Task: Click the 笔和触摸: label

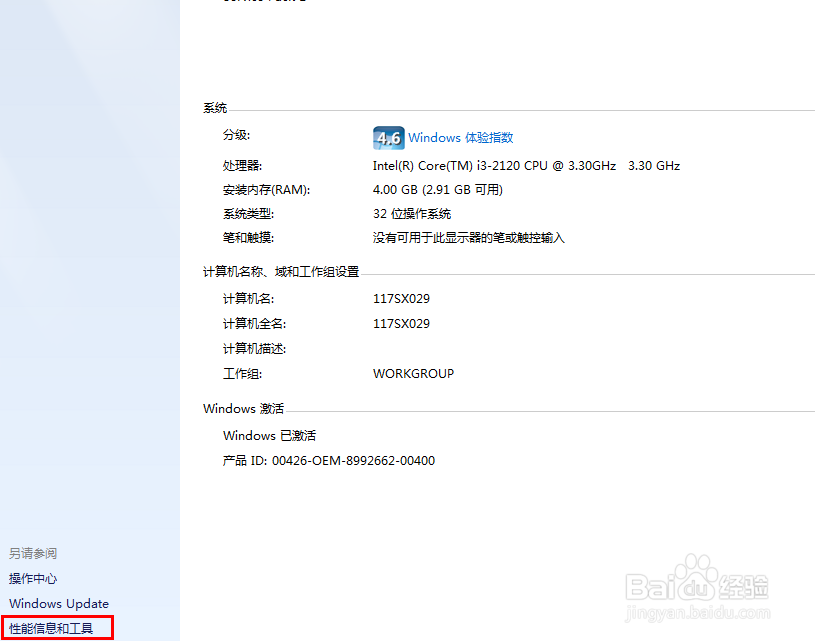Action: pyautogui.click(x=248, y=238)
